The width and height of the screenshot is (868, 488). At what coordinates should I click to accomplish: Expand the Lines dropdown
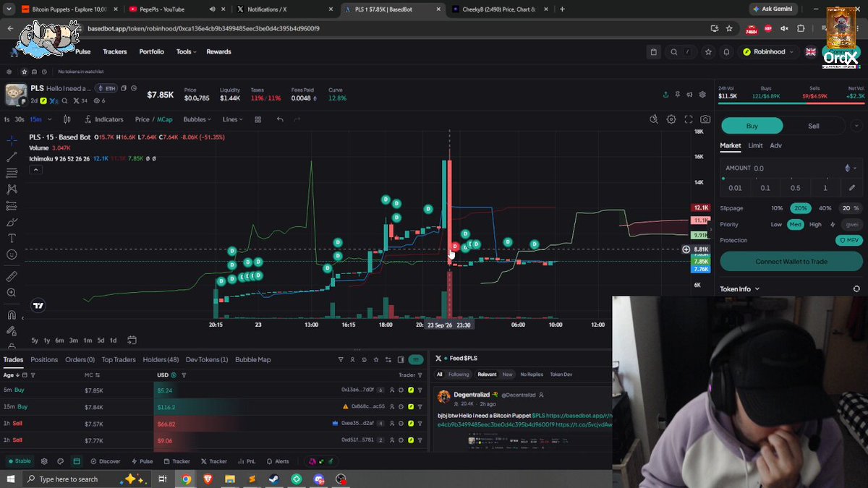(x=232, y=119)
